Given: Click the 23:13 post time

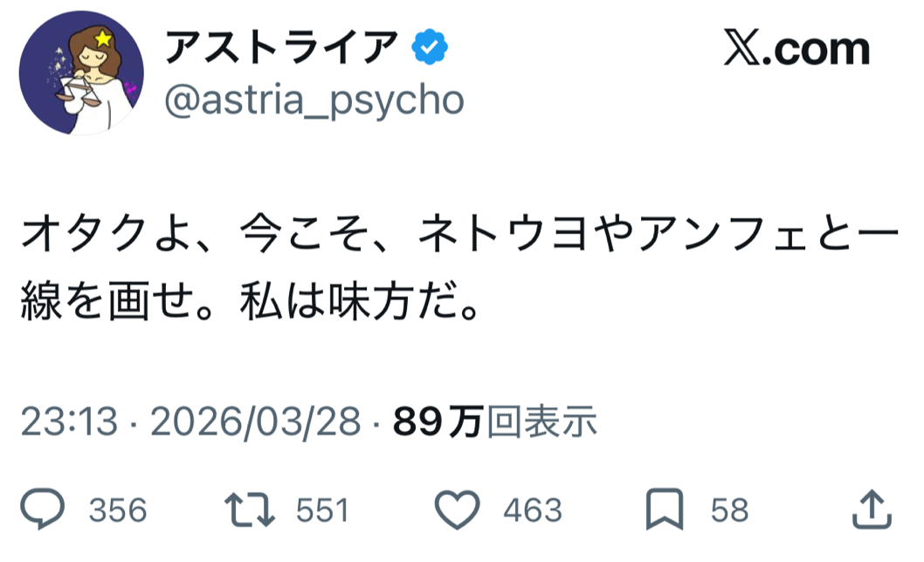Looking at the screenshot, I should tap(68, 423).
